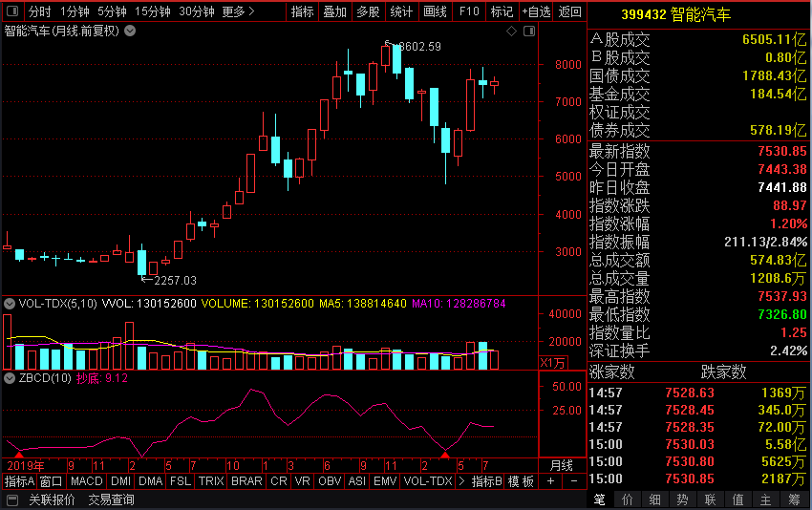
Task: Switch to the 5分钟 timeframe
Action: click(112, 11)
